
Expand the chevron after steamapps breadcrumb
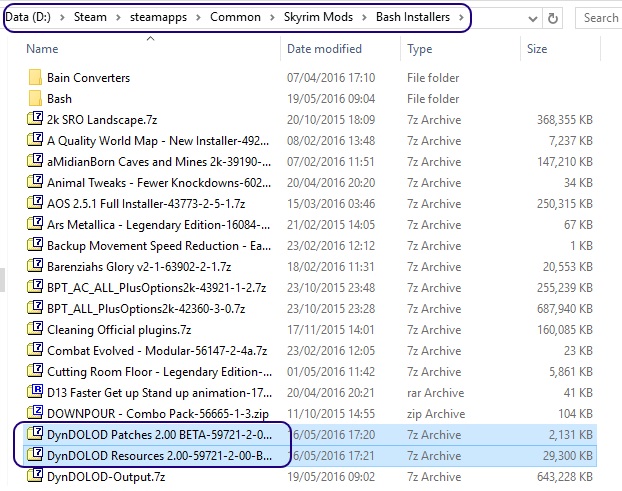[198, 17]
